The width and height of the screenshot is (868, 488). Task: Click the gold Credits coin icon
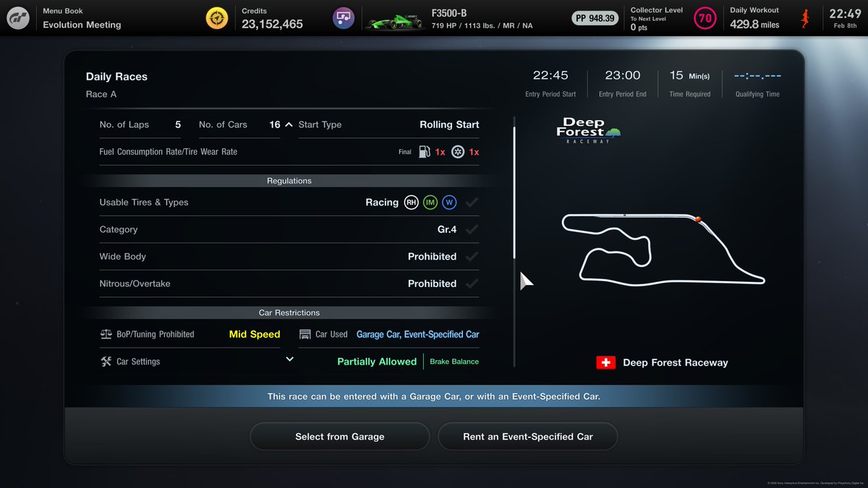(216, 18)
